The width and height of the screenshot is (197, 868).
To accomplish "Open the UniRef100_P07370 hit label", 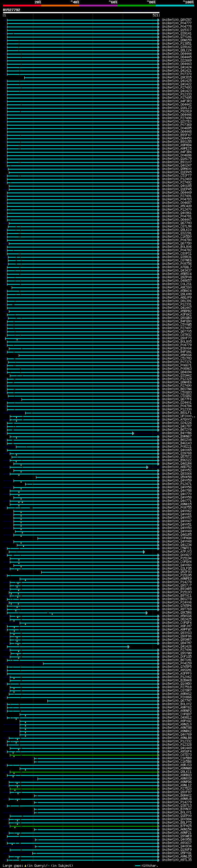I will tap(177, 74).
